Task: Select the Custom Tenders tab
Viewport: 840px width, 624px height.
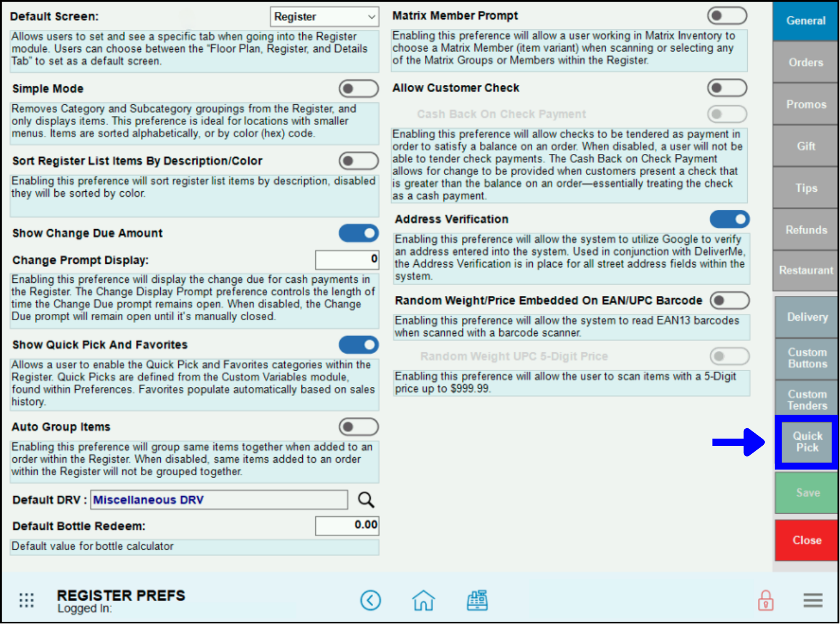Action: [807, 400]
